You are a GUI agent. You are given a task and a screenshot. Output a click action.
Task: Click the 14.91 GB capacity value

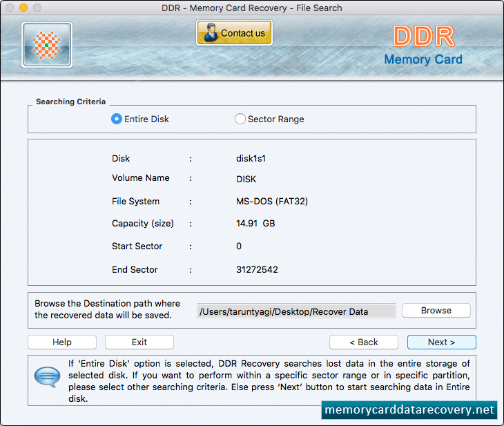(255, 224)
